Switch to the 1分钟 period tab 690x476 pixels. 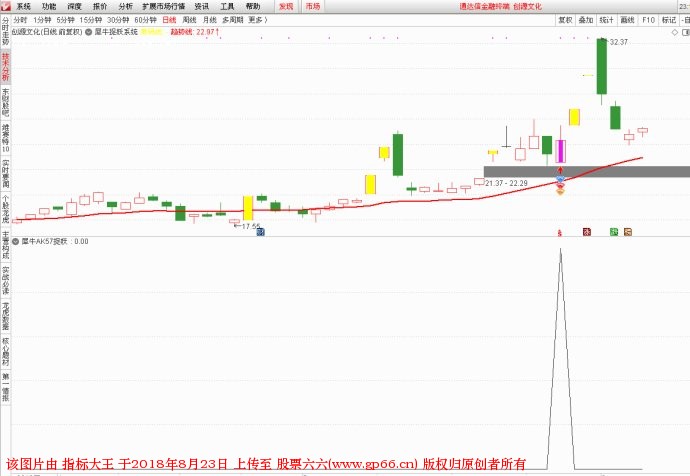pos(42,20)
